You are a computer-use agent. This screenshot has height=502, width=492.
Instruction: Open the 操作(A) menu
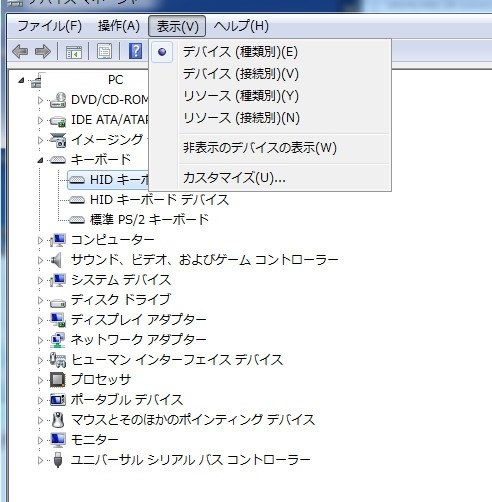click(119, 26)
